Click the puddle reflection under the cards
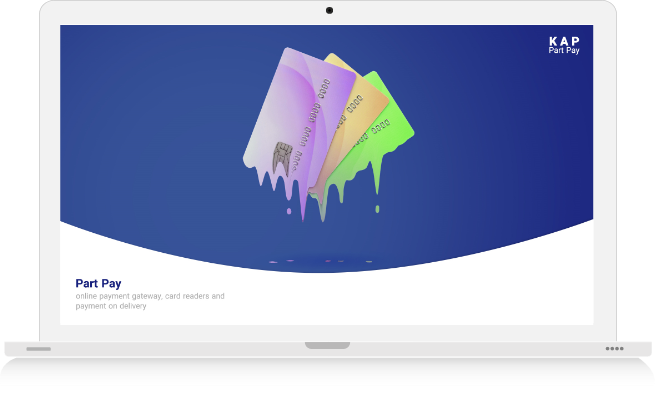 point(320,262)
